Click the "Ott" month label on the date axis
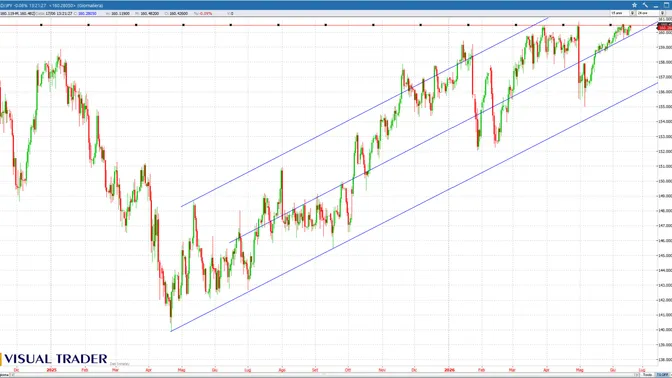The height and width of the screenshot is (378, 672). [348, 369]
